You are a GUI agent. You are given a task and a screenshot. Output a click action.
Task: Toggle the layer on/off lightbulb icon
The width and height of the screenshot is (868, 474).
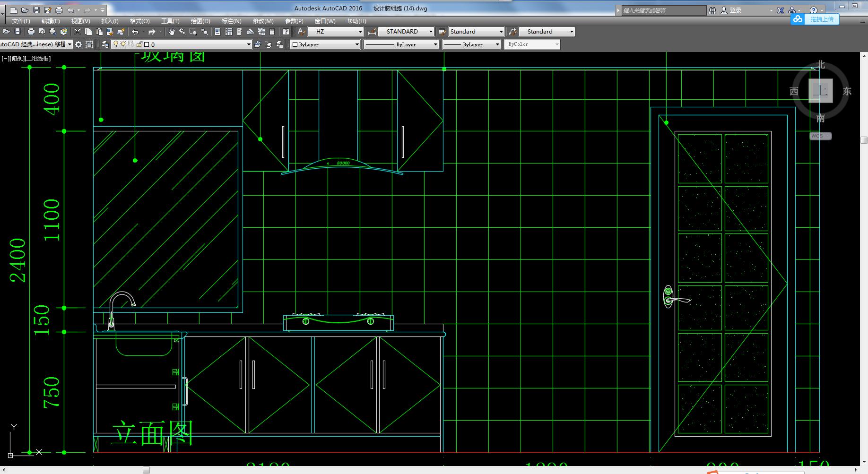point(116,44)
